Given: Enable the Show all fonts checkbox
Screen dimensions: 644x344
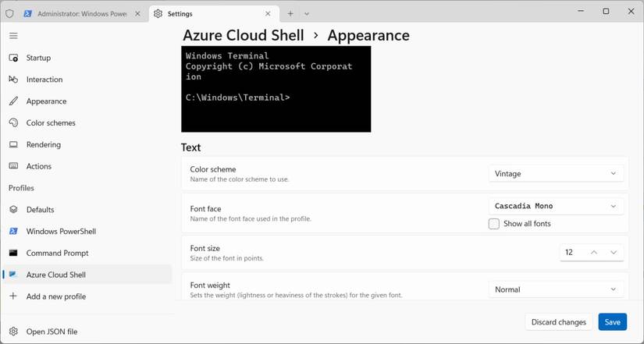Looking at the screenshot, I should click(494, 224).
